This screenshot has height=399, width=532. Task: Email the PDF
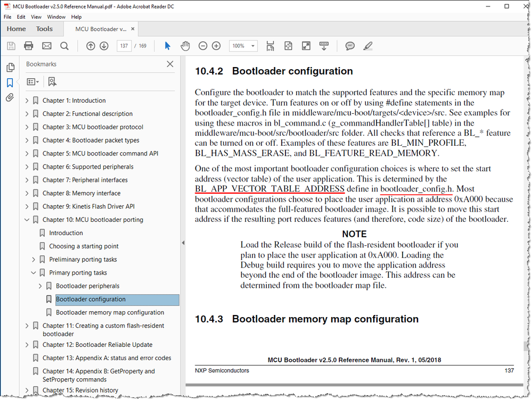[47, 46]
